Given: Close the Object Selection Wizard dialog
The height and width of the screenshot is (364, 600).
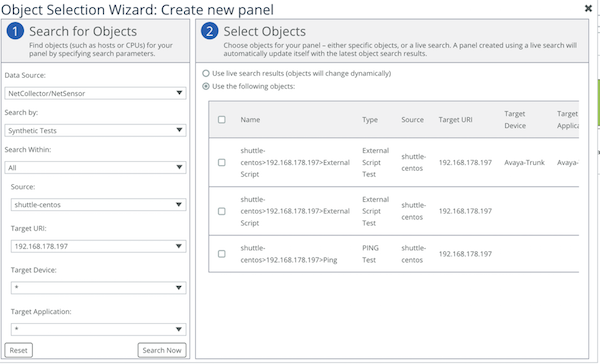Looking at the screenshot, I should pyautogui.click(x=588, y=8).
